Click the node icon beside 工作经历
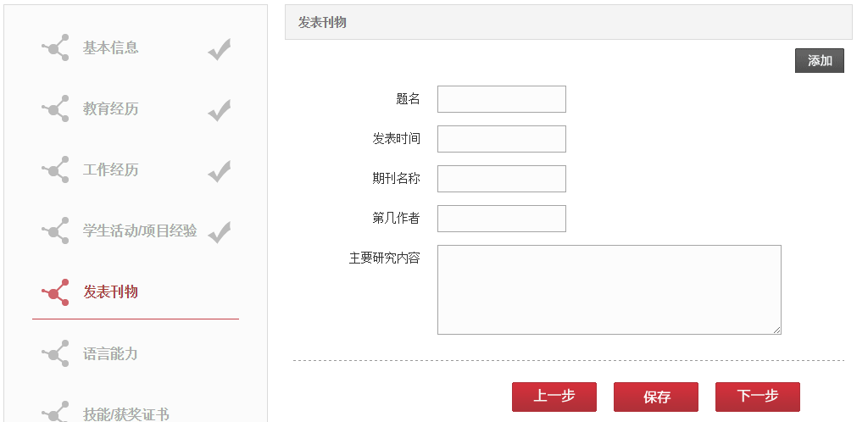This screenshot has height=422, width=868. click(55, 169)
